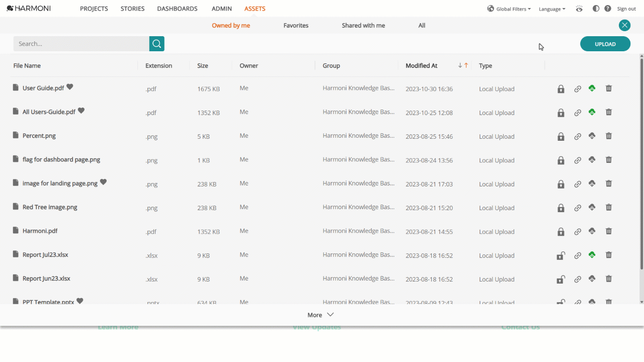
Task: Delete Harmoni.pdf file
Action: 609,231
